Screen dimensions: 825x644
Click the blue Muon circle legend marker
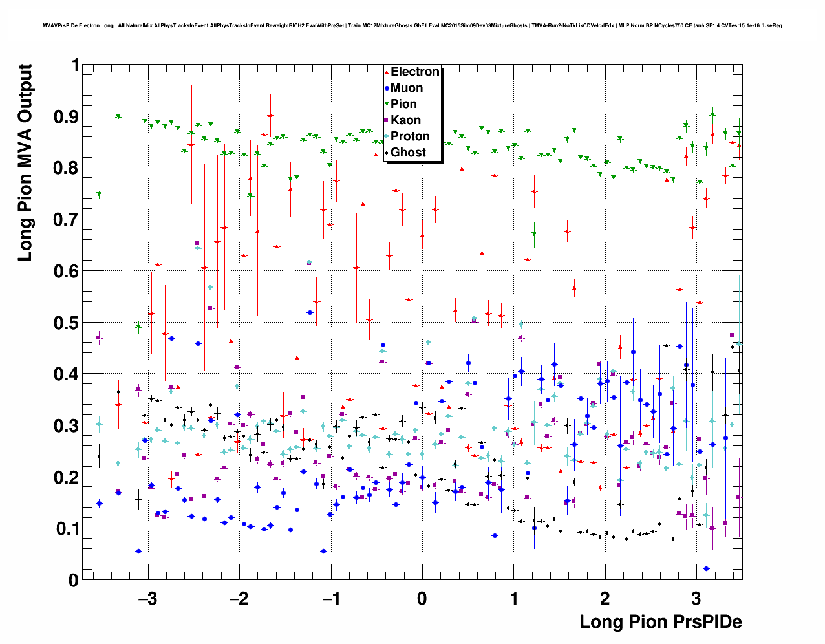point(387,89)
